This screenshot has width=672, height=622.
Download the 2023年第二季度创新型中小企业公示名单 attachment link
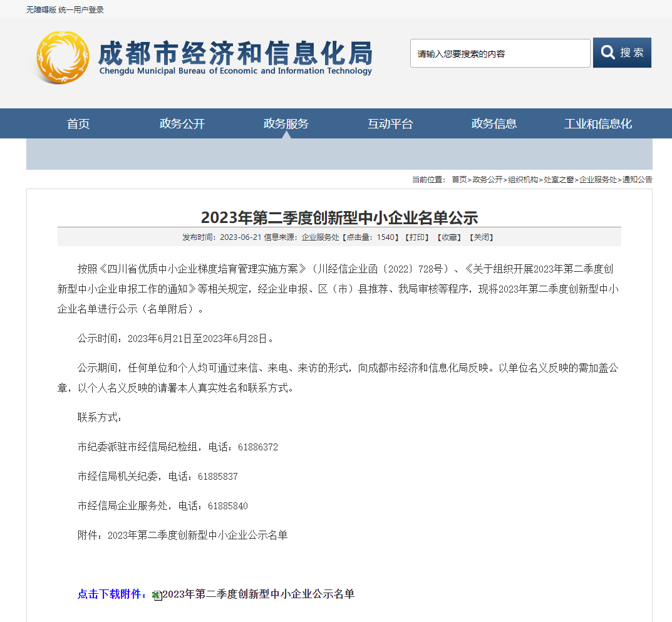259,594
